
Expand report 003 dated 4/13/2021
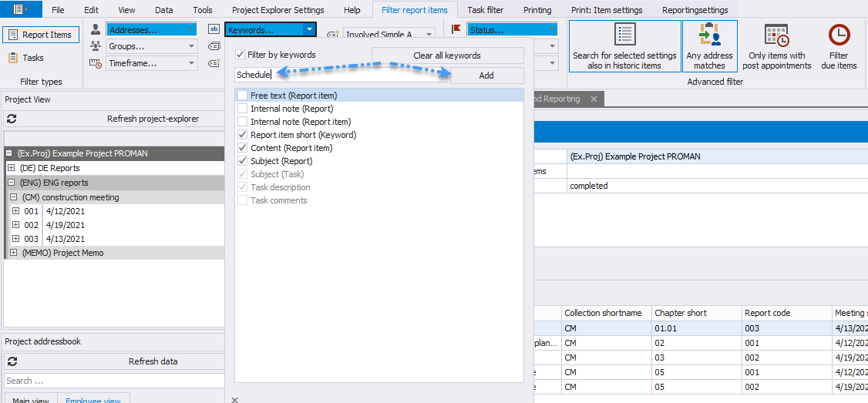[15, 239]
